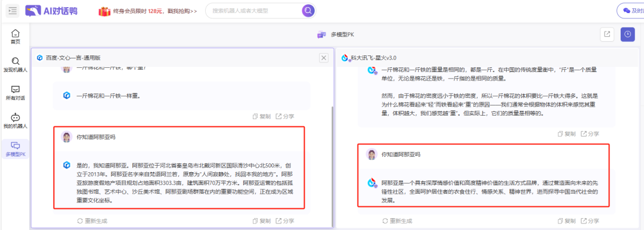The height and width of the screenshot is (230, 644).
Task: Click the share/export icon at the top right
Action: tap(606, 35)
